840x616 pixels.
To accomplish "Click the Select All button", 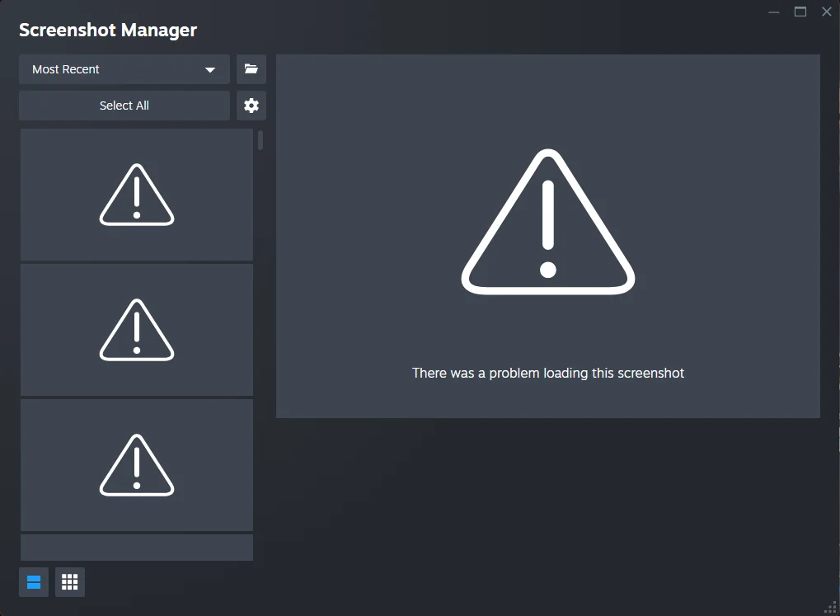I will point(124,106).
